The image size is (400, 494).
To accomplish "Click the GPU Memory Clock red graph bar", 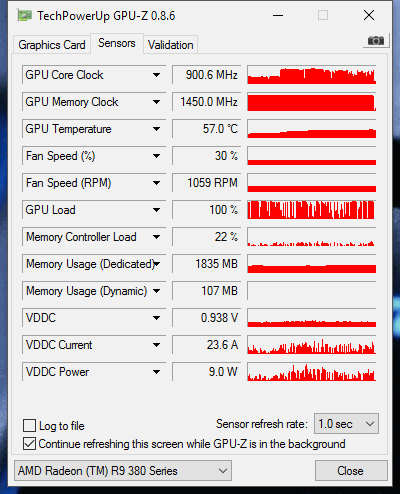I will pyautogui.click(x=312, y=102).
